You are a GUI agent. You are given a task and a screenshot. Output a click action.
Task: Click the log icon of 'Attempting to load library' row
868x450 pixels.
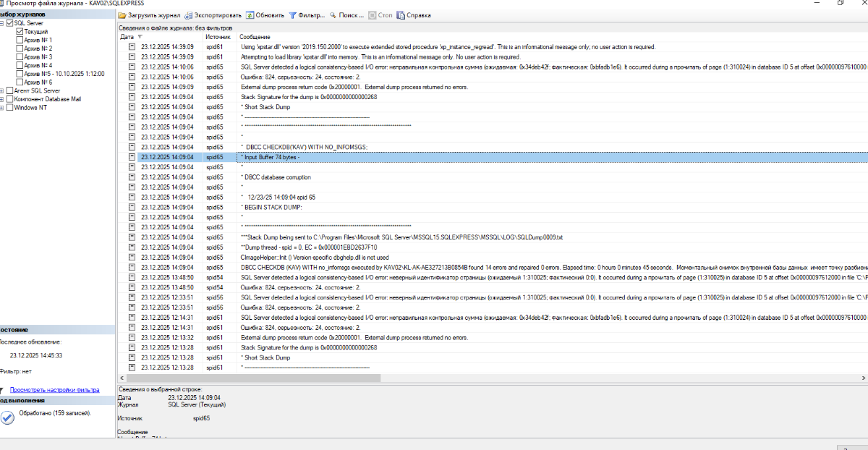132,56
